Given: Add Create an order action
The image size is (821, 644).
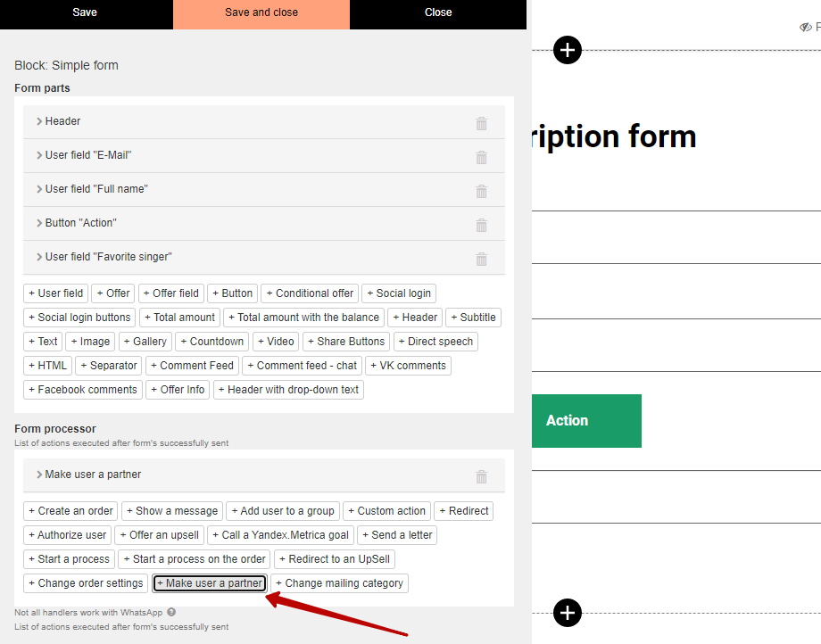Looking at the screenshot, I should coord(70,511).
